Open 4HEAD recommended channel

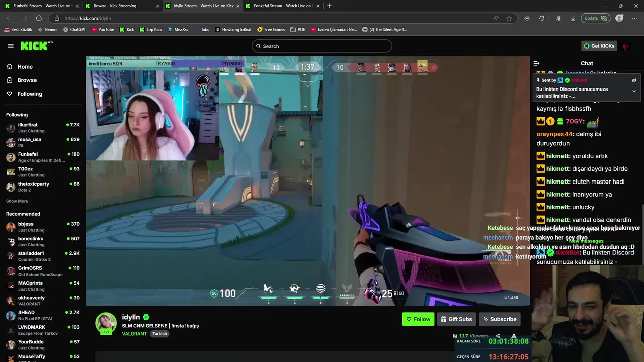point(43,315)
